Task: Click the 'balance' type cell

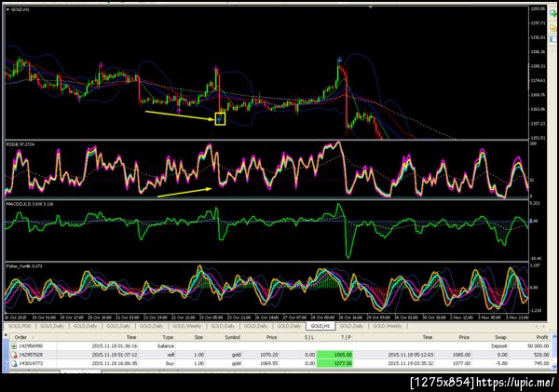Action: (166, 345)
